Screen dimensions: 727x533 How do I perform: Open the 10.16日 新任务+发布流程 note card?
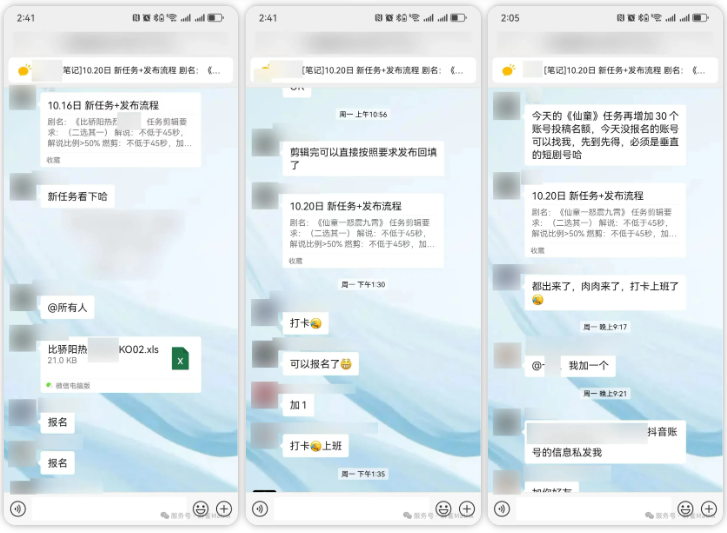coord(121,130)
